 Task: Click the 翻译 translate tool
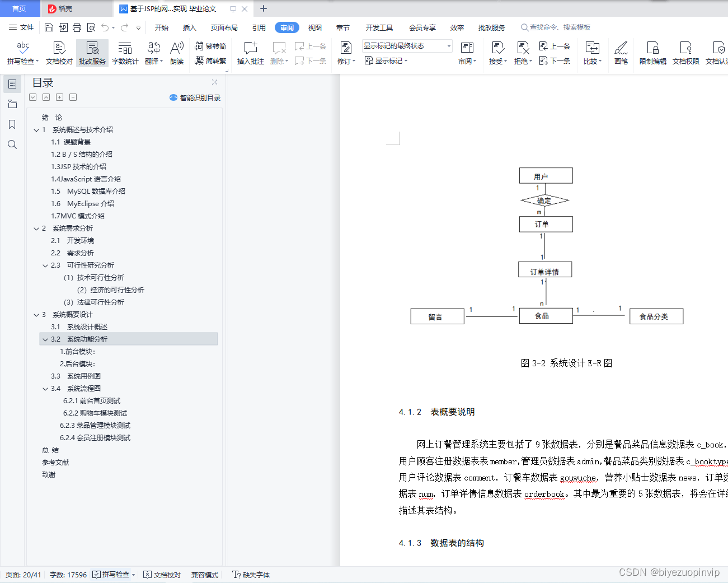153,53
